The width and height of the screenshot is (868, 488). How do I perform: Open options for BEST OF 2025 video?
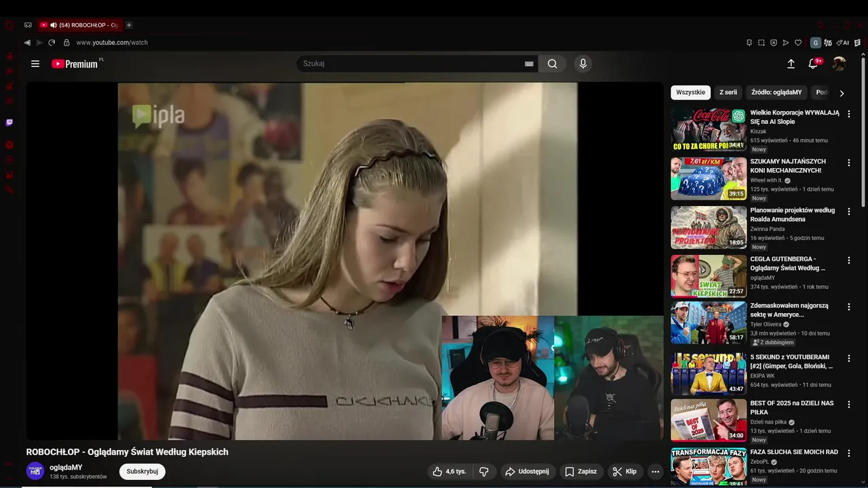pos(848,405)
